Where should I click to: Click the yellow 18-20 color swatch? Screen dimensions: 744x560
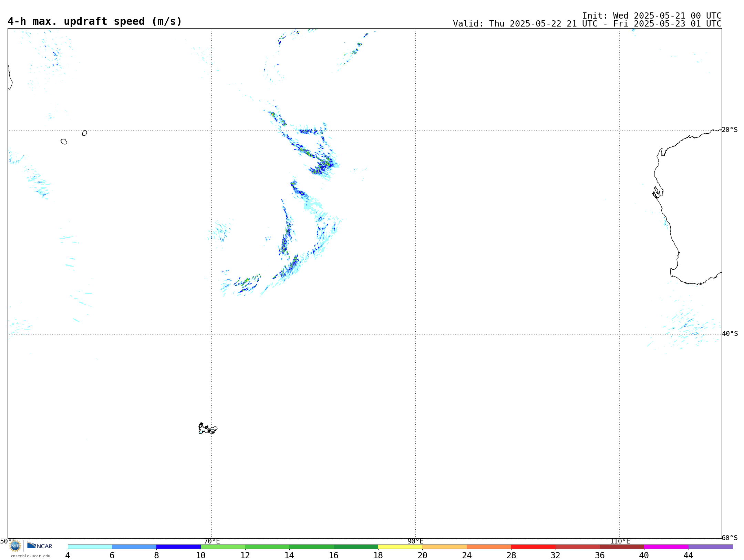[x=400, y=547]
